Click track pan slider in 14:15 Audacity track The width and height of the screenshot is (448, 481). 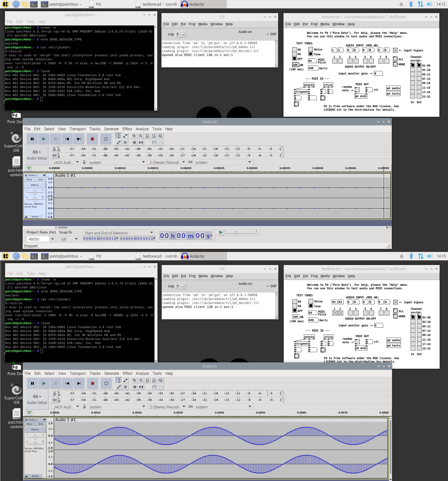click(x=35, y=443)
